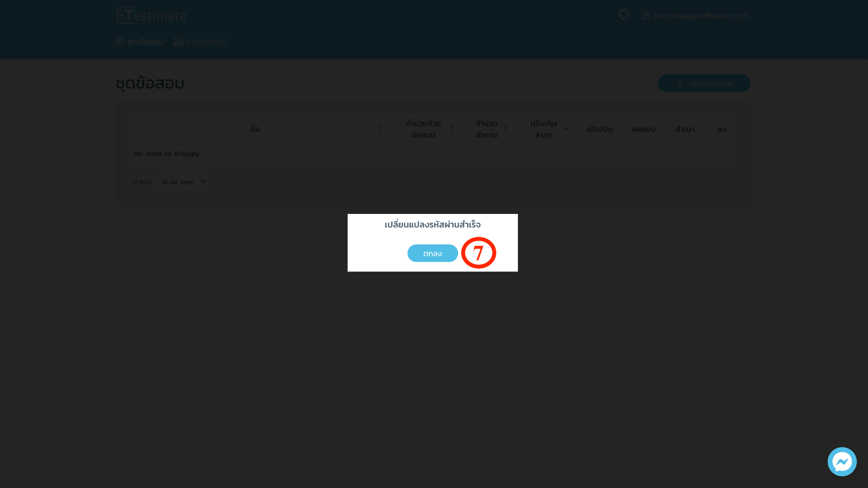The image size is (868, 488).
Task: Open กลังข้อสอบ menu tab
Action: pos(200,42)
